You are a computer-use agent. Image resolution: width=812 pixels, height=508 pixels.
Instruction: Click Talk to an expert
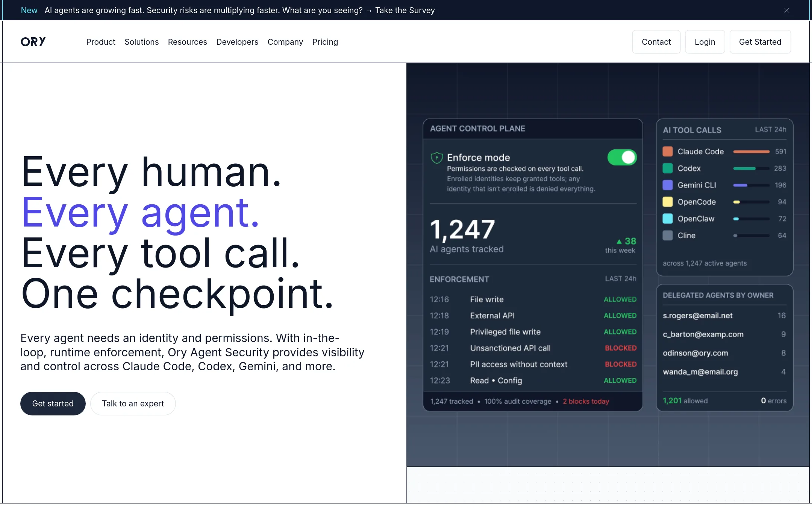click(x=133, y=403)
